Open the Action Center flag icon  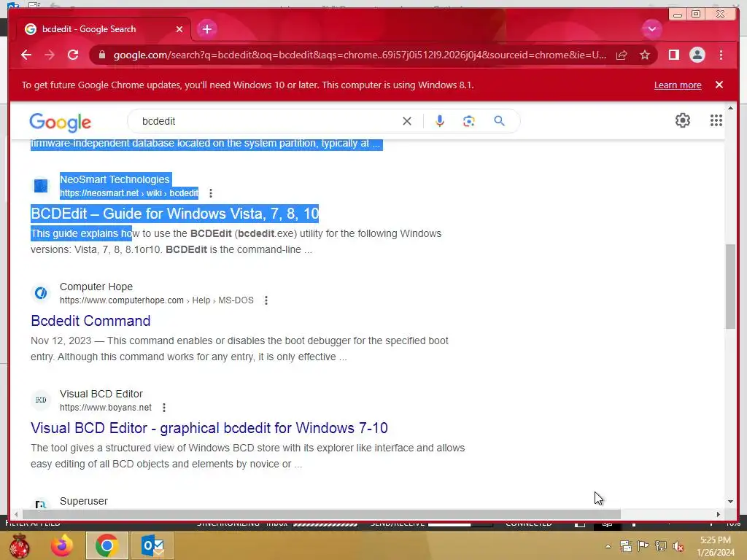coord(643,546)
